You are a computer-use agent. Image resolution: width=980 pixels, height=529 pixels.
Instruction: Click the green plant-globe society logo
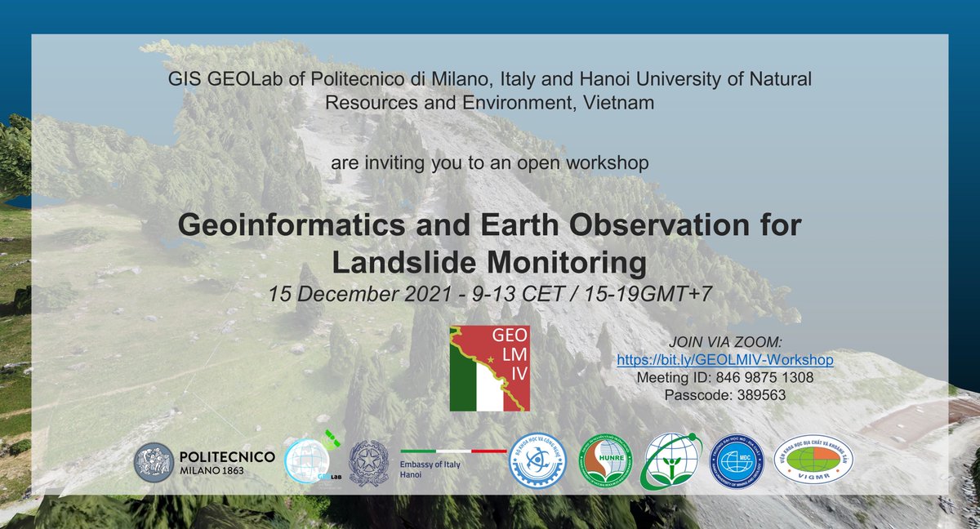pos(672,464)
